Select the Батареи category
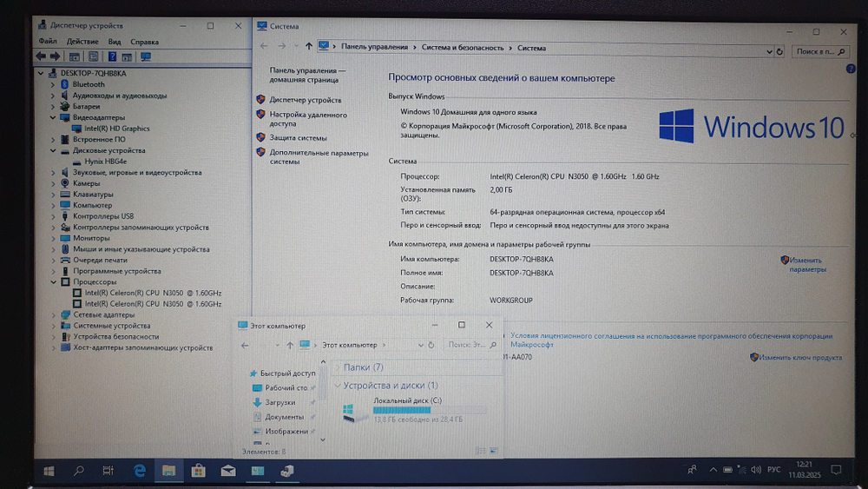This screenshot has height=489, width=868. (86, 106)
